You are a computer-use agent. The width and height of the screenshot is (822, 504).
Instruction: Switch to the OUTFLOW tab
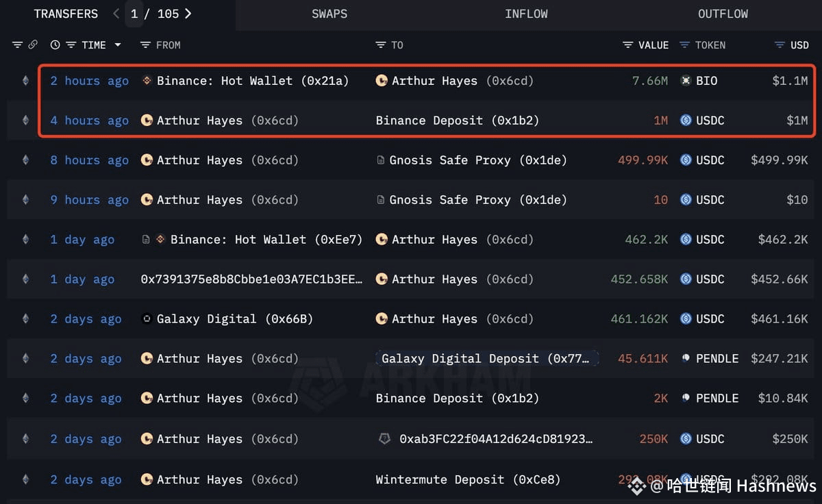(723, 14)
